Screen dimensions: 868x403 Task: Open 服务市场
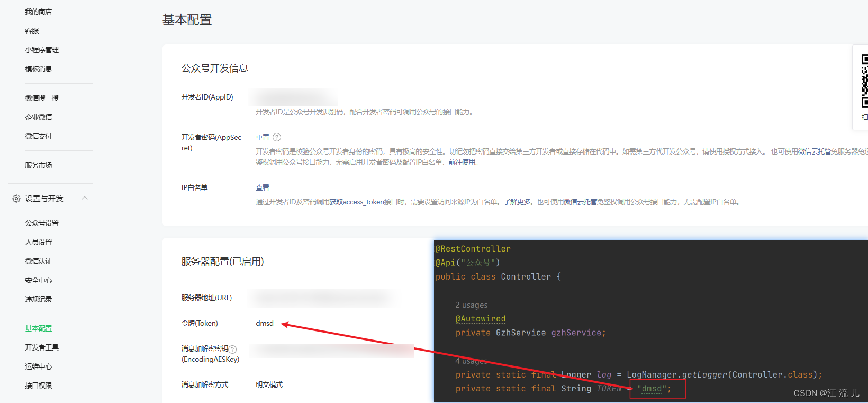click(x=39, y=165)
